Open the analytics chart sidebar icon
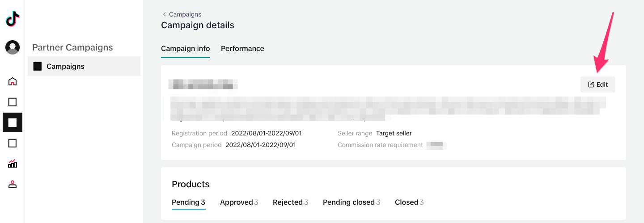Image resolution: width=644 pixels, height=223 pixels. tap(13, 164)
